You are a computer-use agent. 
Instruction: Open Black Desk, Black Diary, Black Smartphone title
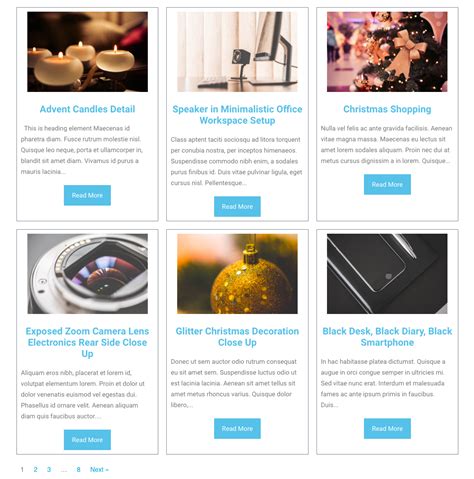tap(387, 337)
